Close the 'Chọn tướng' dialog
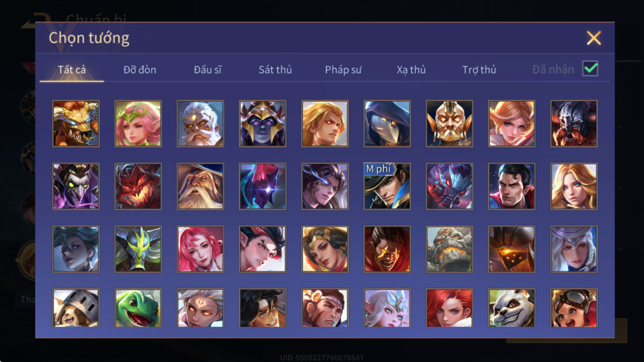 click(x=593, y=38)
